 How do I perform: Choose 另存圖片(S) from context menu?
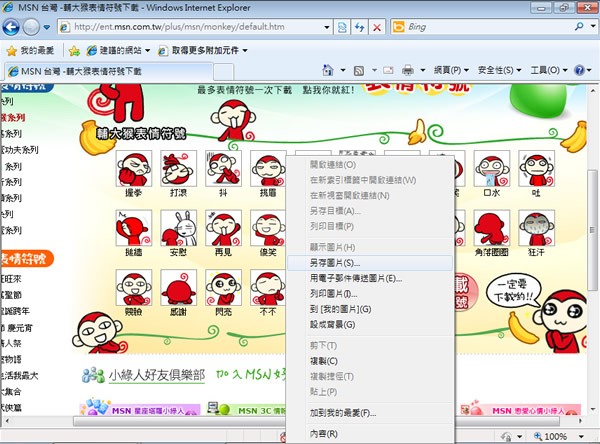pos(370,263)
